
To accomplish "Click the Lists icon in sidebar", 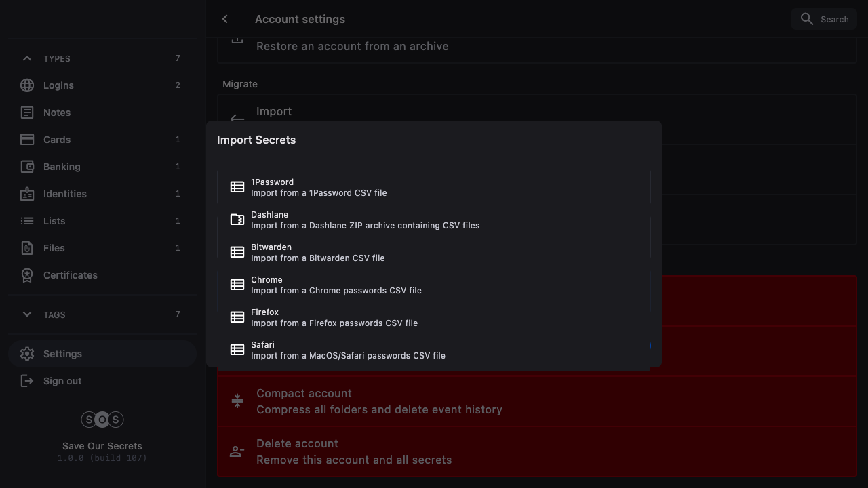I will click(27, 221).
